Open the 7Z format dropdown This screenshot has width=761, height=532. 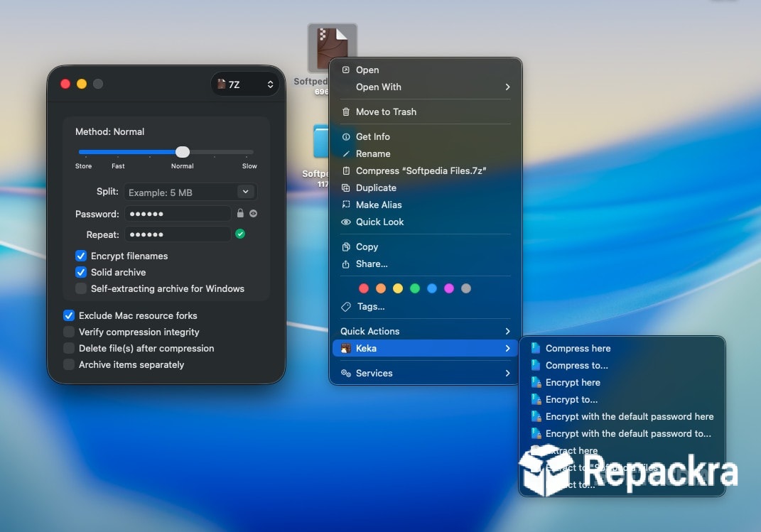coord(245,85)
